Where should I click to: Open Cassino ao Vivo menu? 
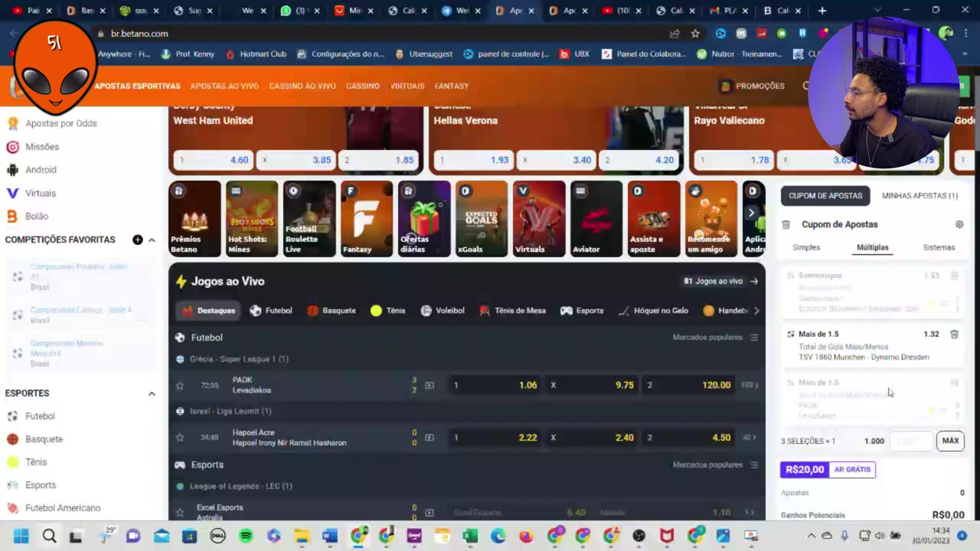pyautogui.click(x=302, y=86)
